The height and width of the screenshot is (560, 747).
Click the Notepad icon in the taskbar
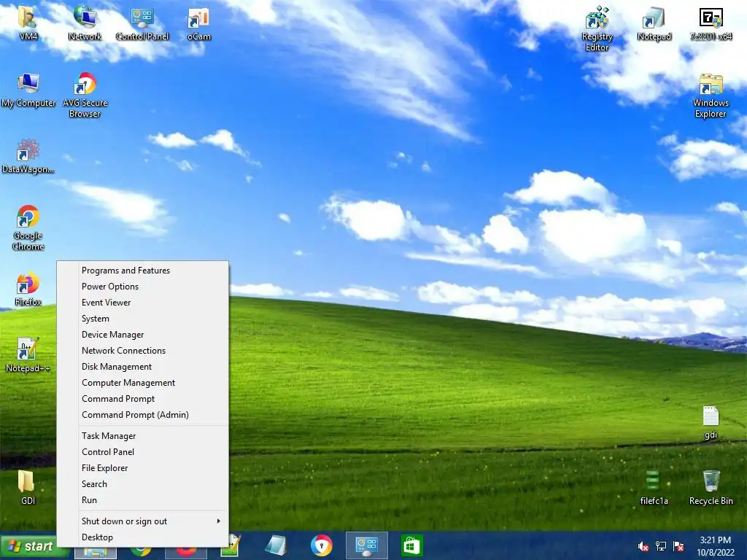(276, 545)
